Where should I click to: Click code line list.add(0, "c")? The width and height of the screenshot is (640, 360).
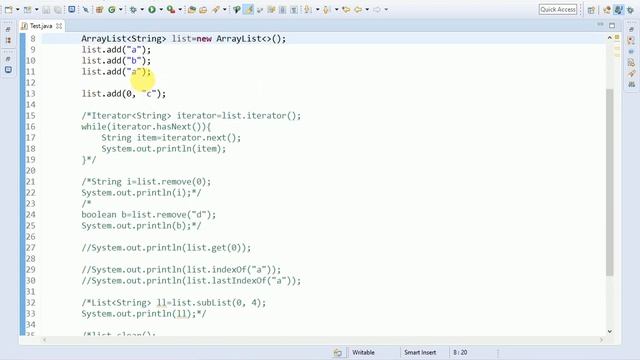[x=124, y=94]
